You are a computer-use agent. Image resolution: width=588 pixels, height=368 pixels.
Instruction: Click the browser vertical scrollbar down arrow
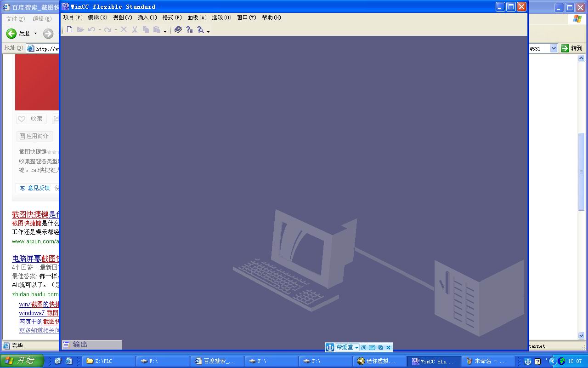click(581, 336)
